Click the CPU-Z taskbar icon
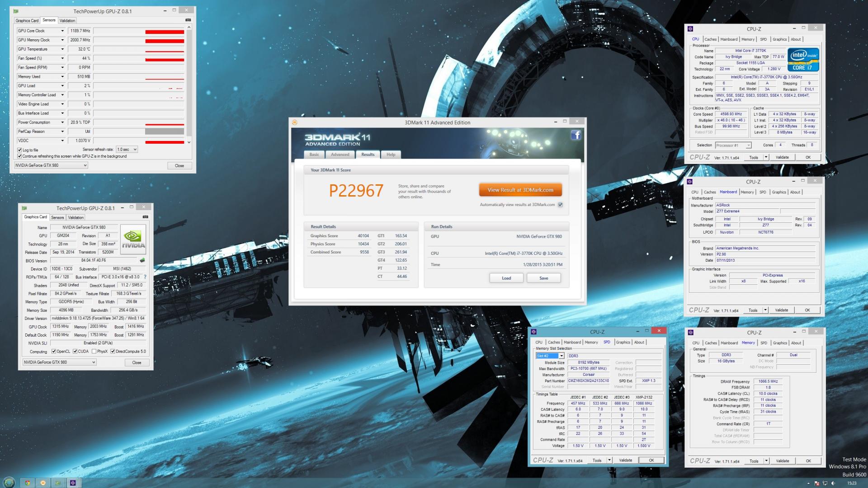868x488 pixels. [x=73, y=483]
